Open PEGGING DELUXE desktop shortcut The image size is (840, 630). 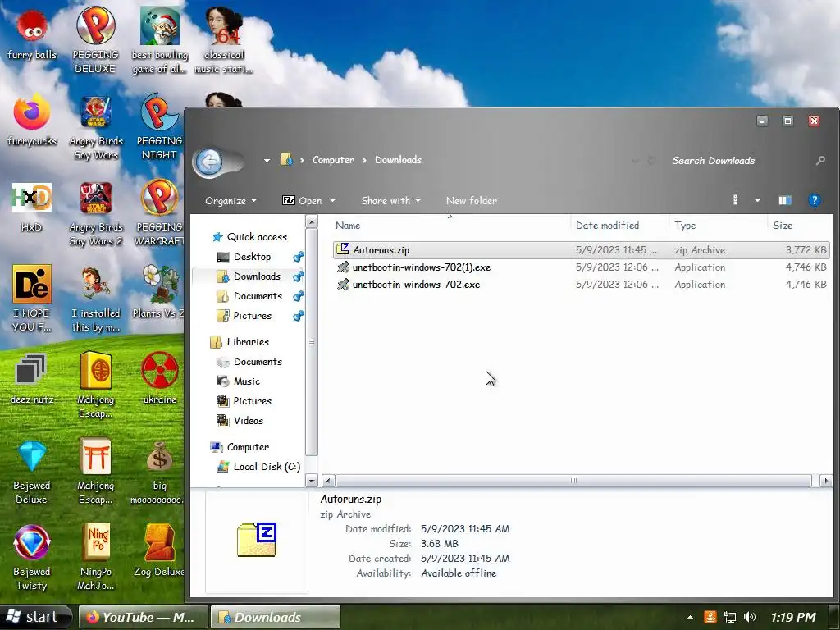pos(95,39)
